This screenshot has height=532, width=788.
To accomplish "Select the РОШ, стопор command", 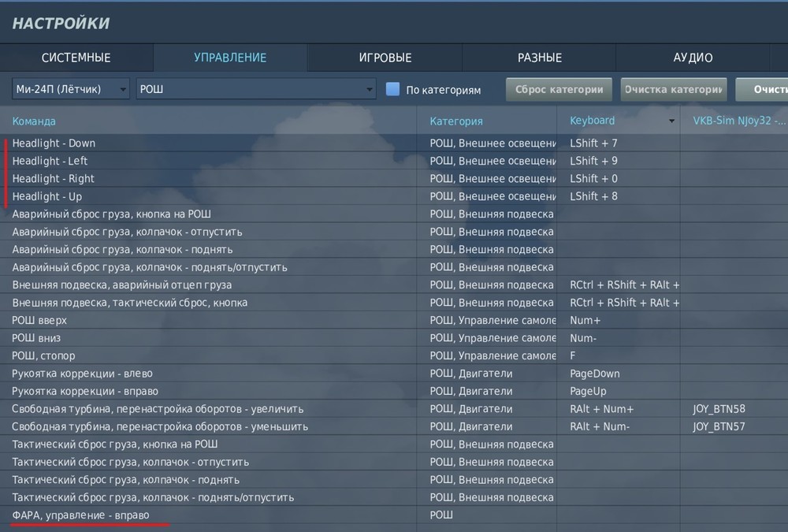I will pyautogui.click(x=43, y=355).
